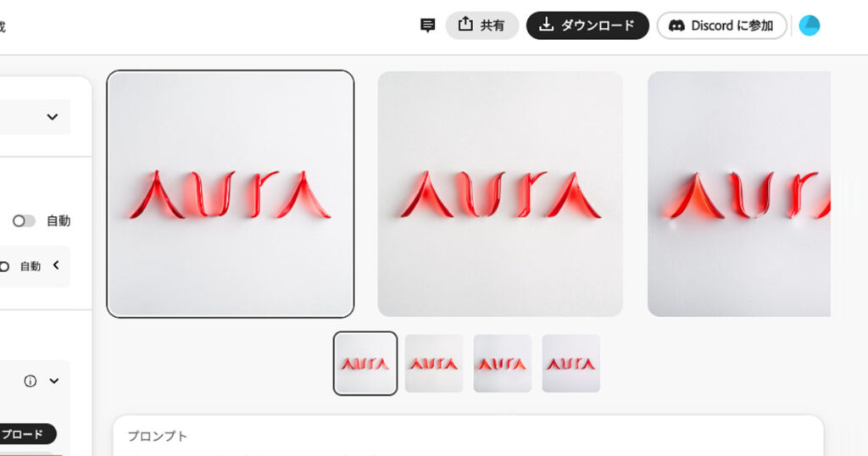
Task: Collapse the left-pointing chevron beside 自動
Action: 56,265
